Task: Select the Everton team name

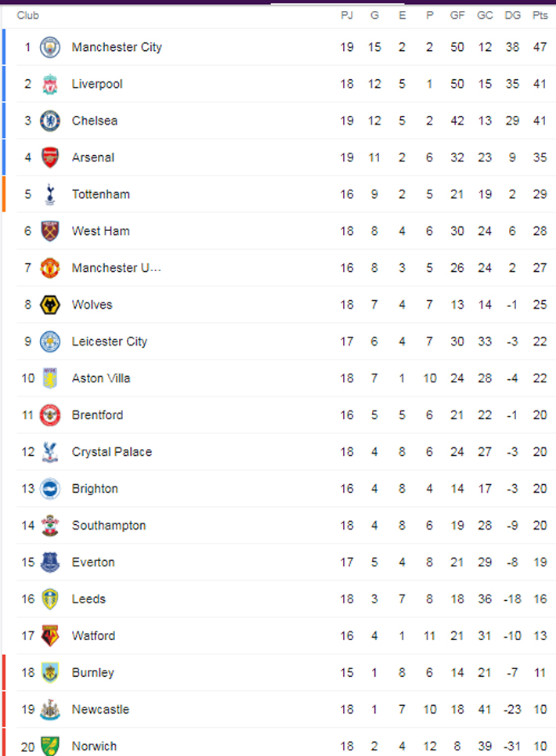Action: pos(93,562)
